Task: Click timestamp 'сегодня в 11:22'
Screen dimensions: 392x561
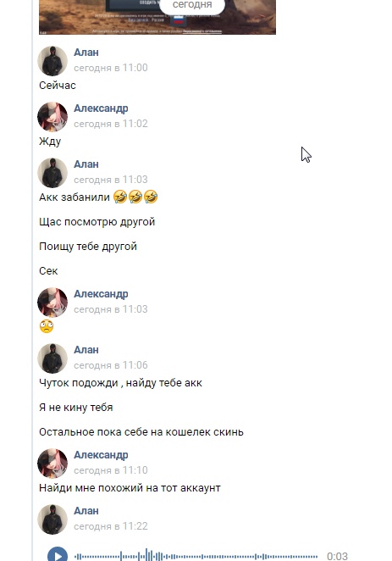Action: pyautogui.click(x=111, y=526)
